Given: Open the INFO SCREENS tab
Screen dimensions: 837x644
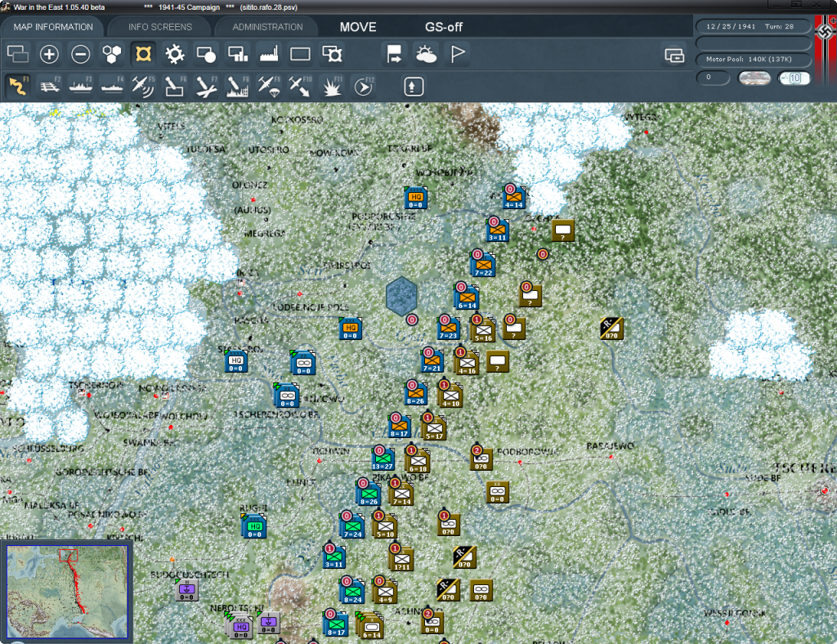Looking at the screenshot, I should (x=159, y=27).
